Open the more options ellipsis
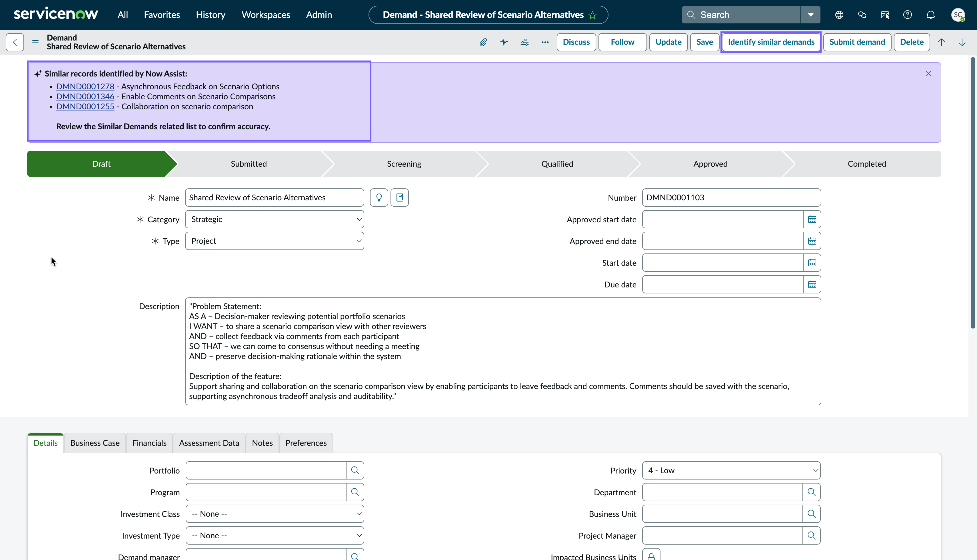Image resolution: width=977 pixels, height=560 pixels. [545, 42]
